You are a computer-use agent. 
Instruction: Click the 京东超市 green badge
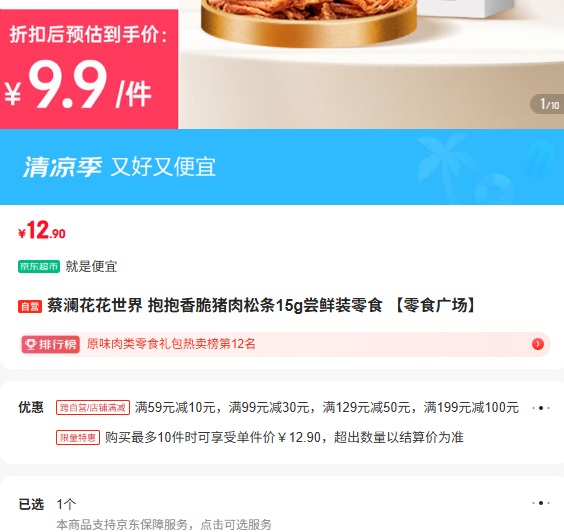point(39,267)
